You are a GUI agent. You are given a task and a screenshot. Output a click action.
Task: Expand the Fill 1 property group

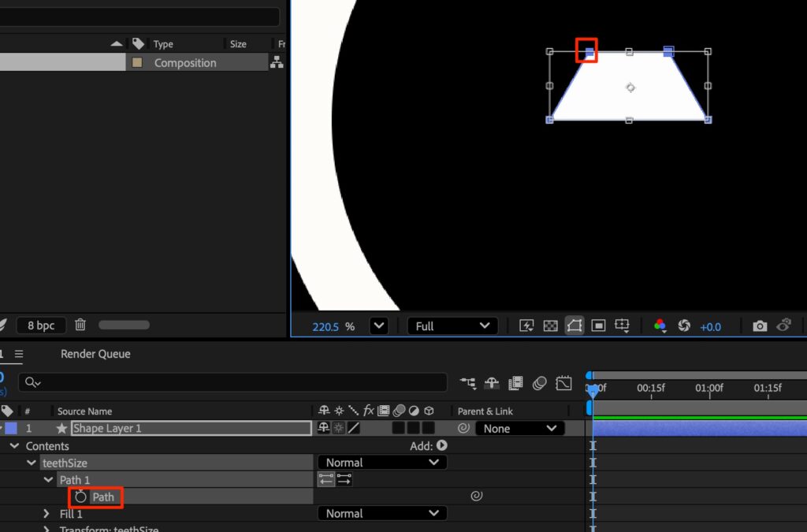(46, 514)
